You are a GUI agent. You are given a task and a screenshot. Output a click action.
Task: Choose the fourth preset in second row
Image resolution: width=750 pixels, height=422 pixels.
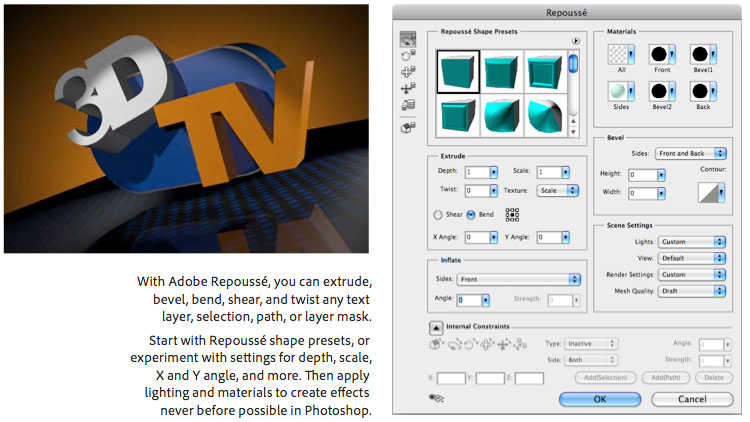click(458, 115)
